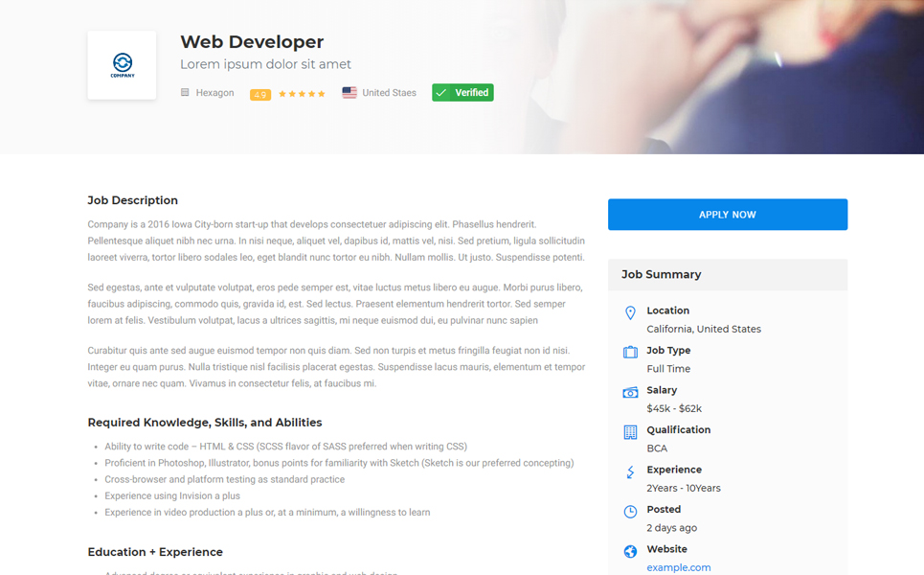Click the Apply Now button
This screenshot has height=575, width=924.
point(728,215)
